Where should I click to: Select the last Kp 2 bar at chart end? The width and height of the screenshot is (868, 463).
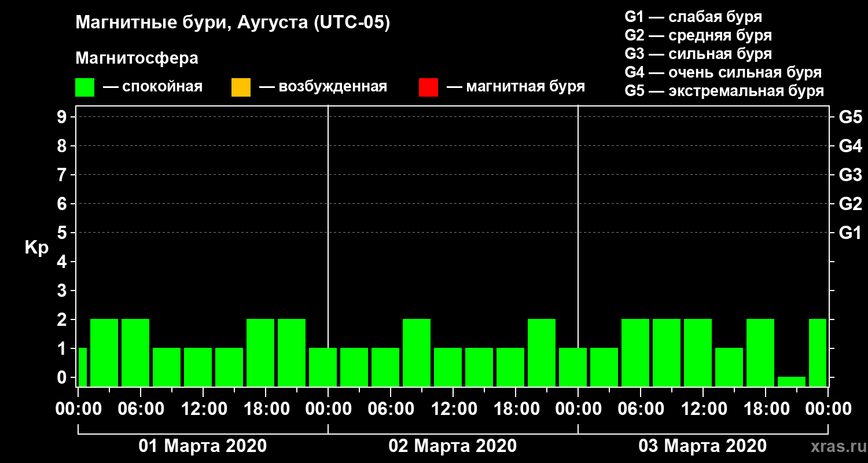tap(818, 352)
